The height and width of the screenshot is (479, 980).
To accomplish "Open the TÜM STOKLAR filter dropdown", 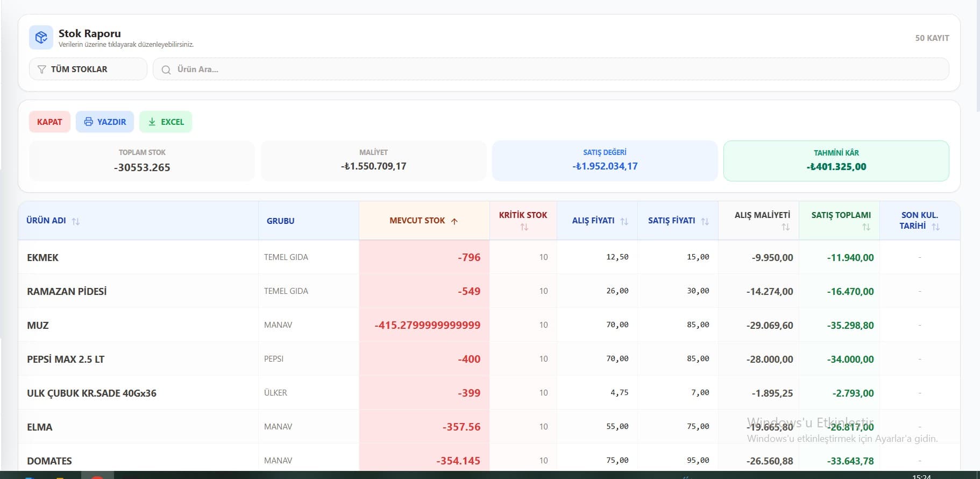I will pos(88,69).
